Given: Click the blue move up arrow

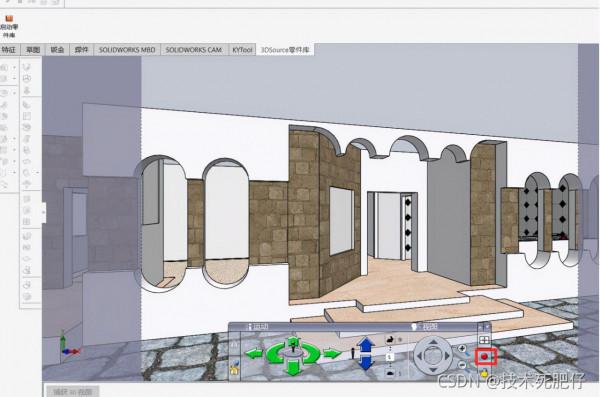Looking at the screenshot, I should coord(366,345).
